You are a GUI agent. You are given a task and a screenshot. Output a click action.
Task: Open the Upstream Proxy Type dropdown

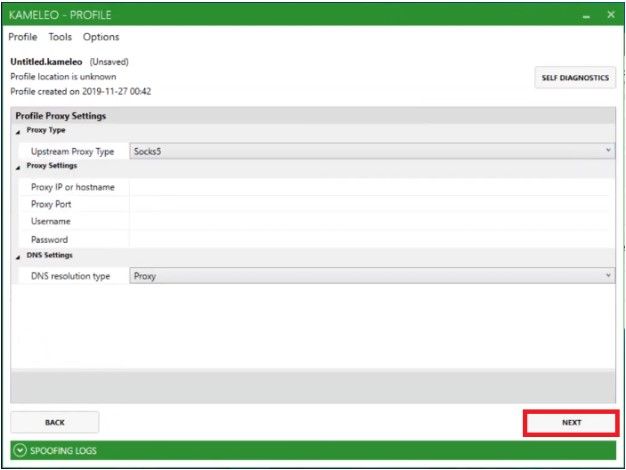point(372,151)
